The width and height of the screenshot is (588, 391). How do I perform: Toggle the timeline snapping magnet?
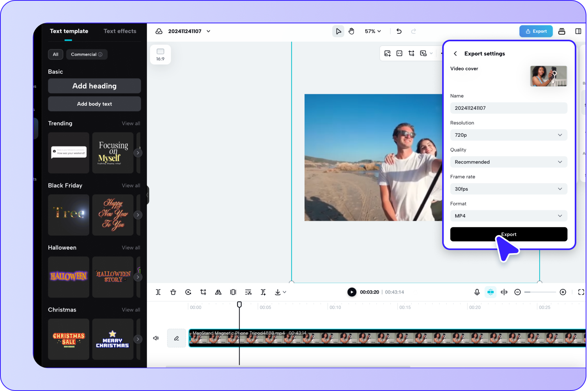[x=491, y=292]
